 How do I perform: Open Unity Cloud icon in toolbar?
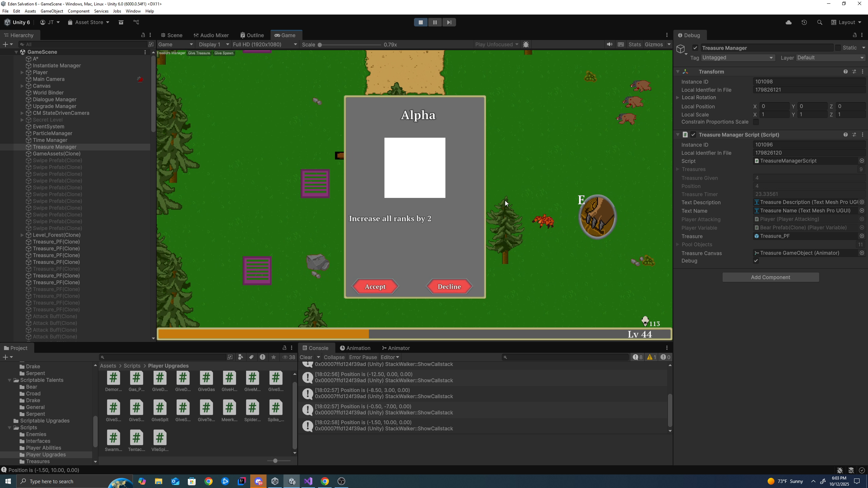[788, 22]
